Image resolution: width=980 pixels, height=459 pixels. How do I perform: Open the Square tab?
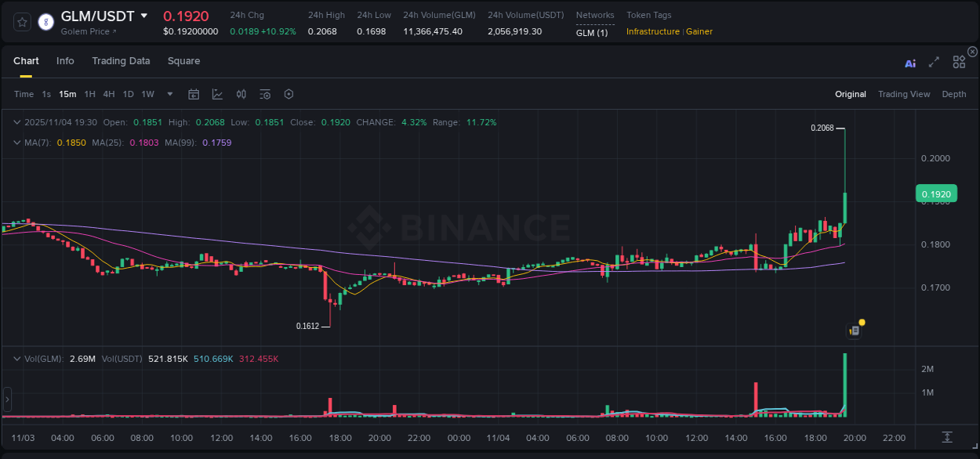tap(183, 61)
